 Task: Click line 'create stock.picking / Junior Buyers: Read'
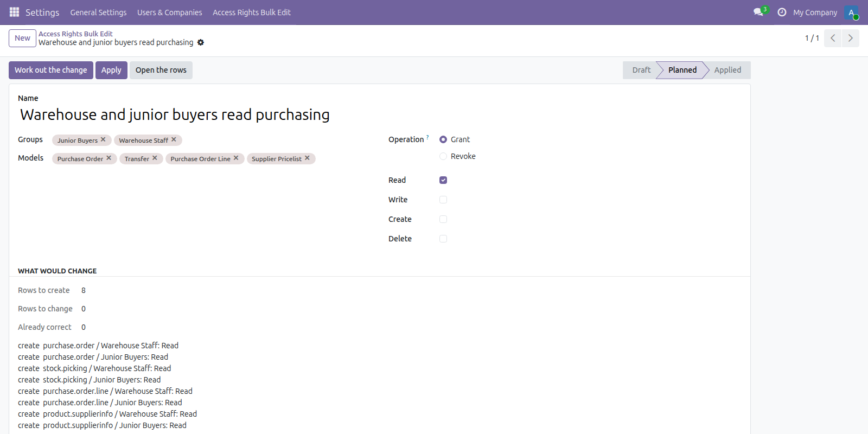90,380
